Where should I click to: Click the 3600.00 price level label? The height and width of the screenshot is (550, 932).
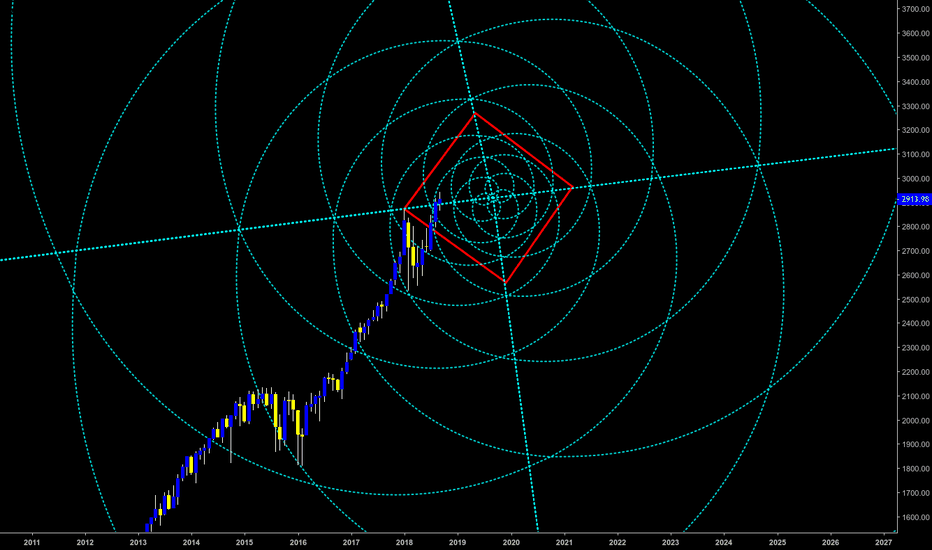point(915,33)
